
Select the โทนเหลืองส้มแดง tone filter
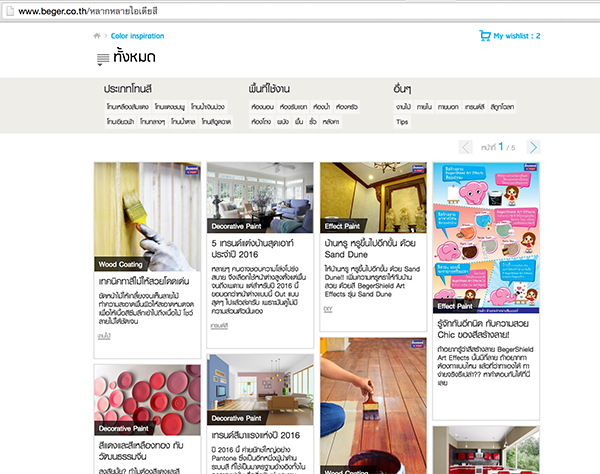pos(128,107)
